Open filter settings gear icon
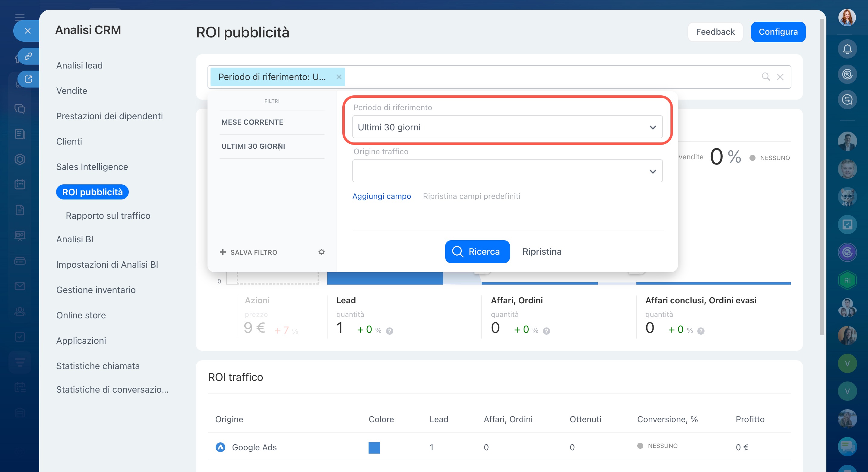Viewport: 868px width, 472px height. coord(321,252)
